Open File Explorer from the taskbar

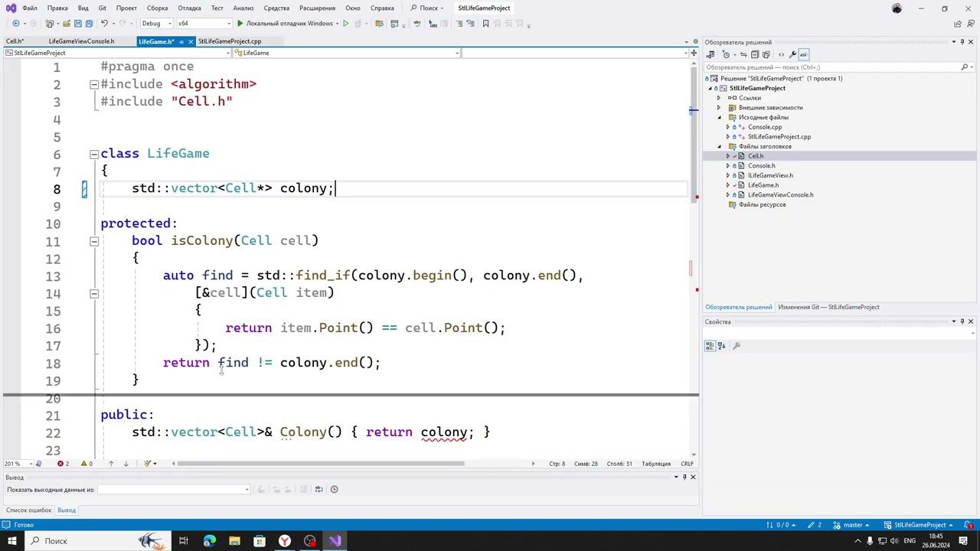click(234, 541)
